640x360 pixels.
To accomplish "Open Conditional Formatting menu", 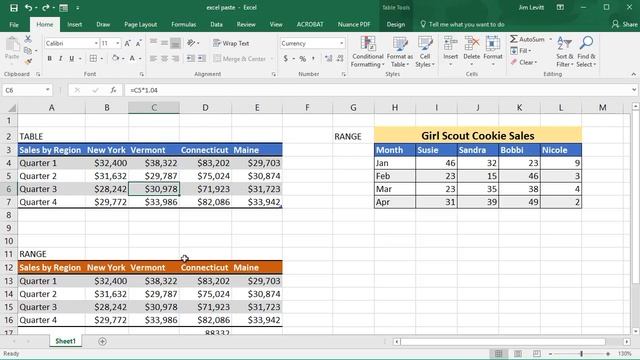I will 368,52.
